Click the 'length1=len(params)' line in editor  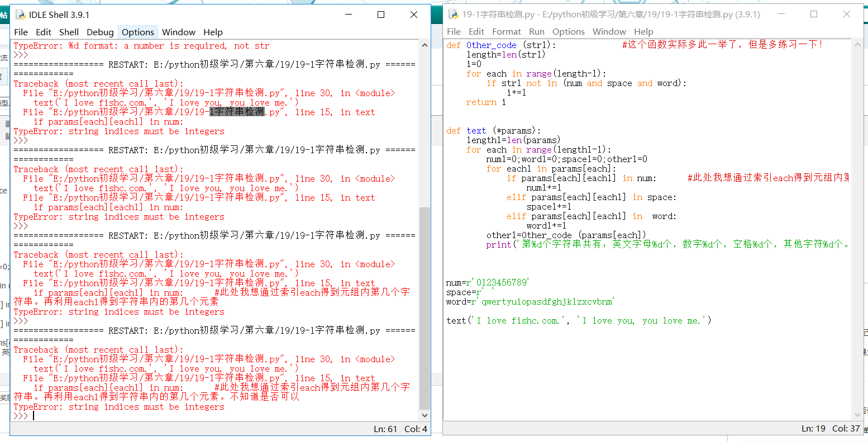(x=513, y=140)
